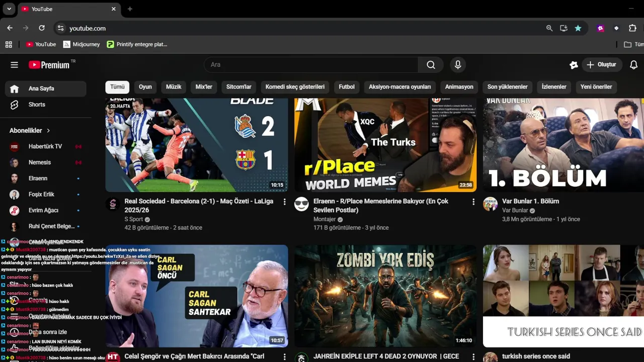Select the Müzik filter chip
This screenshot has height=362, width=644.
174,87
